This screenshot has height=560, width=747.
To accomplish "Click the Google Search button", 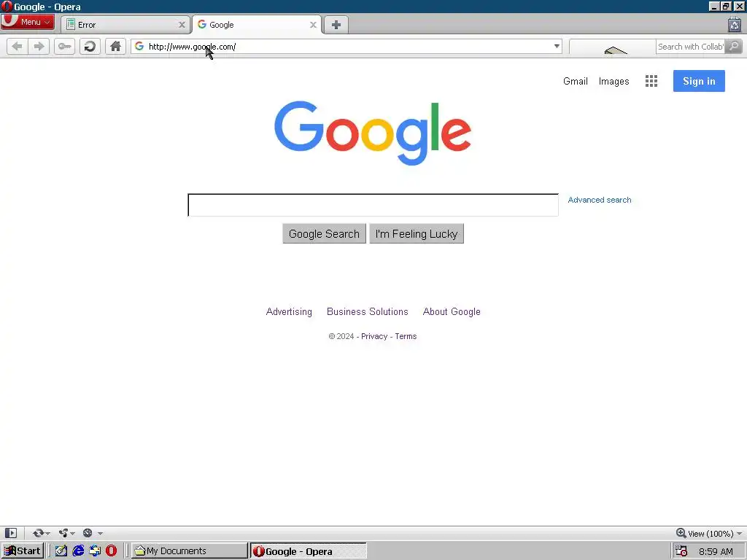I will 324,234.
